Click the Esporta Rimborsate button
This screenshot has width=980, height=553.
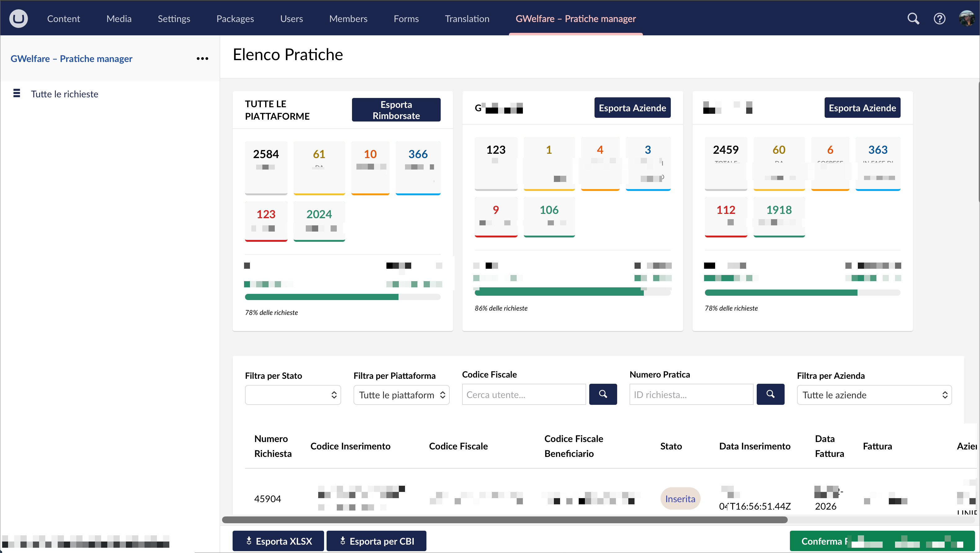[x=396, y=110]
